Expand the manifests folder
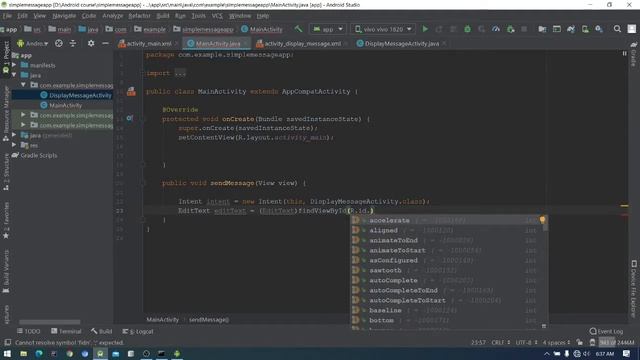 tap(14, 65)
